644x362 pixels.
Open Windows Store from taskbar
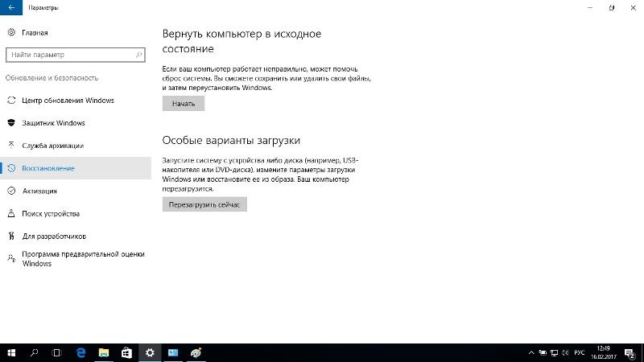pyautogui.click(x=126, y=352)
